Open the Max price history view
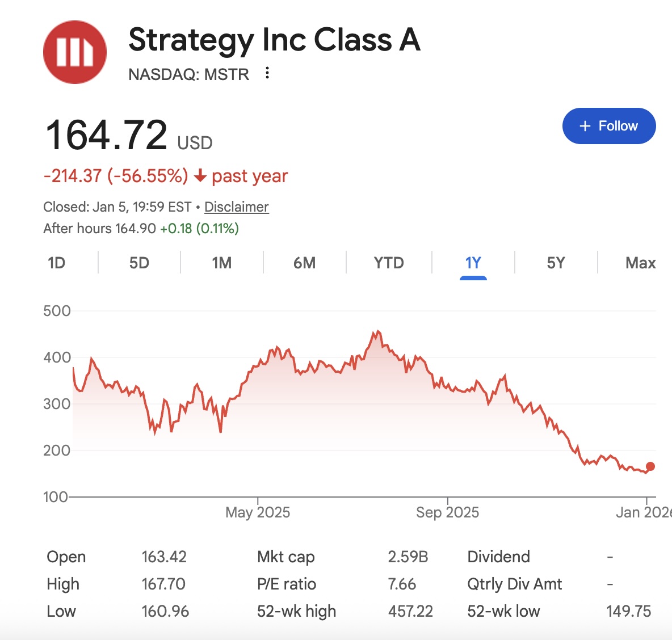672x640 pixels. (x=640, y=263)
